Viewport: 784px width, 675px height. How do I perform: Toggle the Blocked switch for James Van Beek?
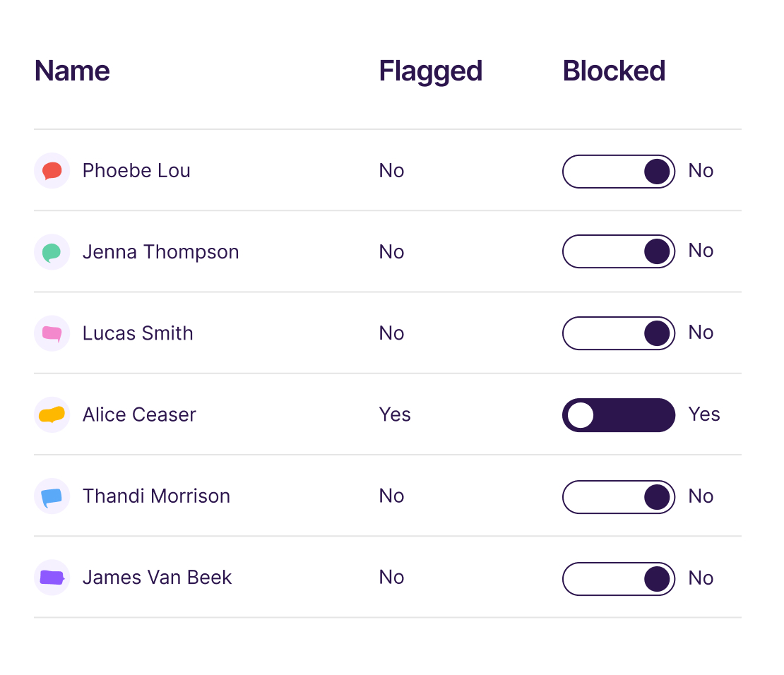coord(619,579)
